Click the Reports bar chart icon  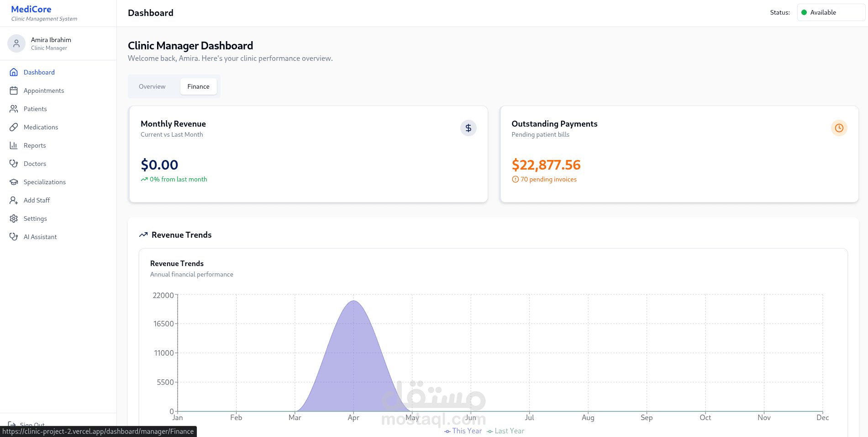point(14,145)
